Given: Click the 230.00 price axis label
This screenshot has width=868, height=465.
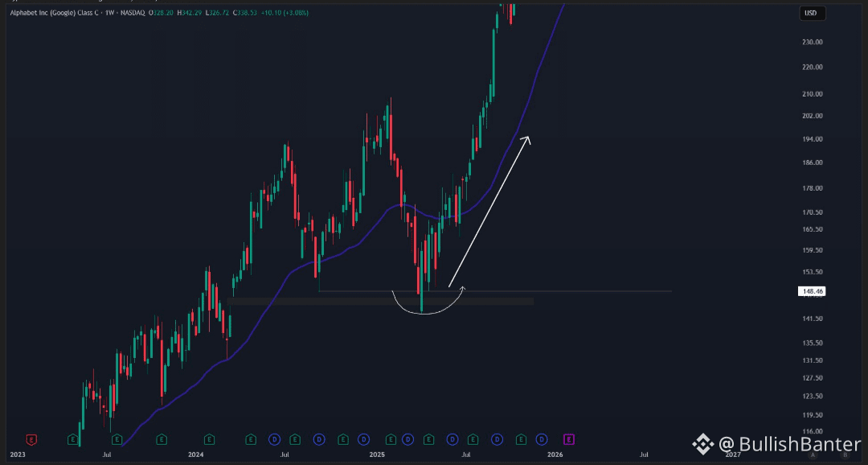Looking at the screenshot, I should 812,42.
